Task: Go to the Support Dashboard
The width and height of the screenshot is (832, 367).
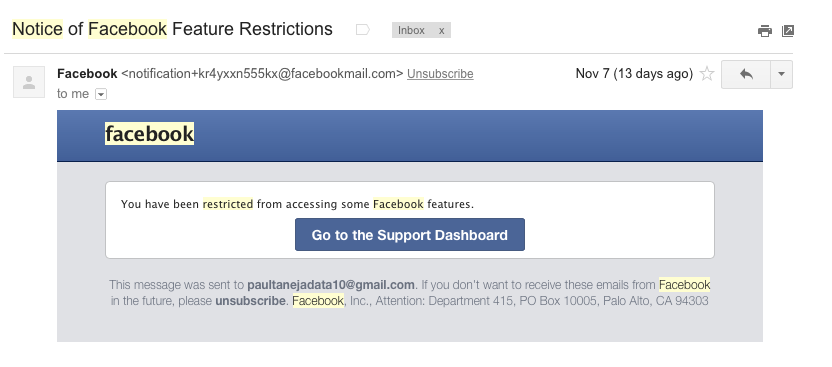Action: pyautogui.click(x=410, y=234)
